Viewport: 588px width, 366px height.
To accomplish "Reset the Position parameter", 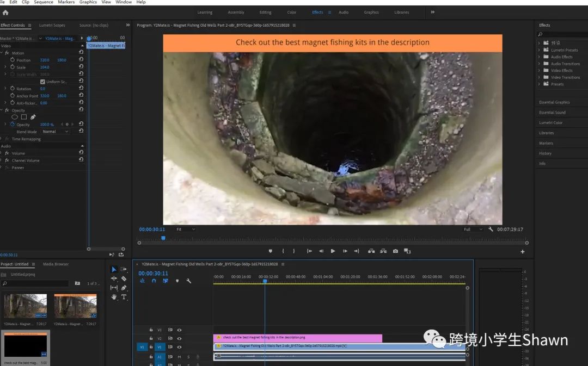I will pyautogui.click(x=81, y=60).
